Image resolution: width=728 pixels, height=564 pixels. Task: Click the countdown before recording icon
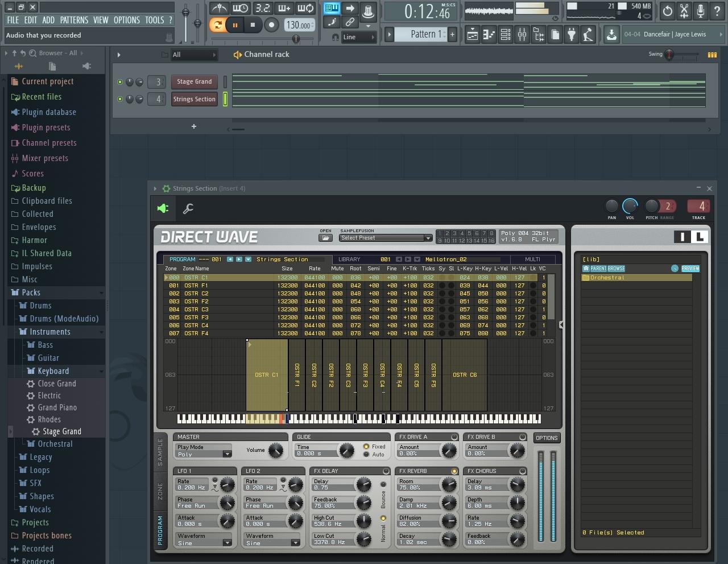(262, 8)
